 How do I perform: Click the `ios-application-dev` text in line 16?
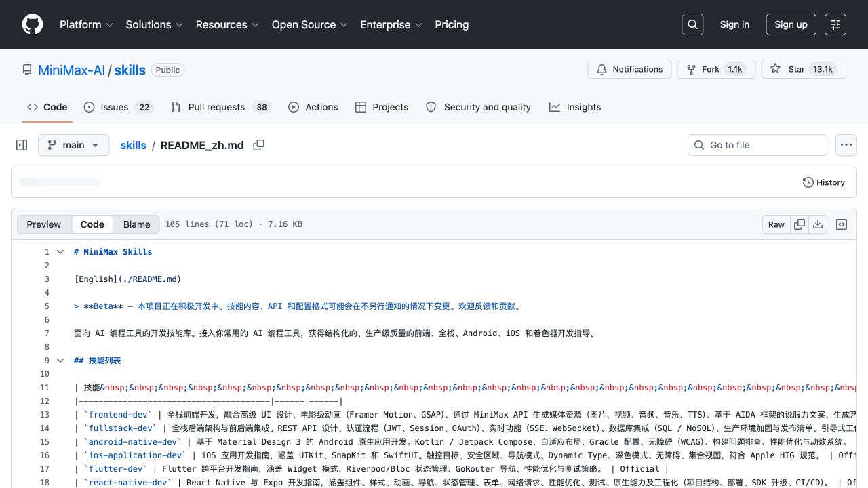click(x=134, y=455)
